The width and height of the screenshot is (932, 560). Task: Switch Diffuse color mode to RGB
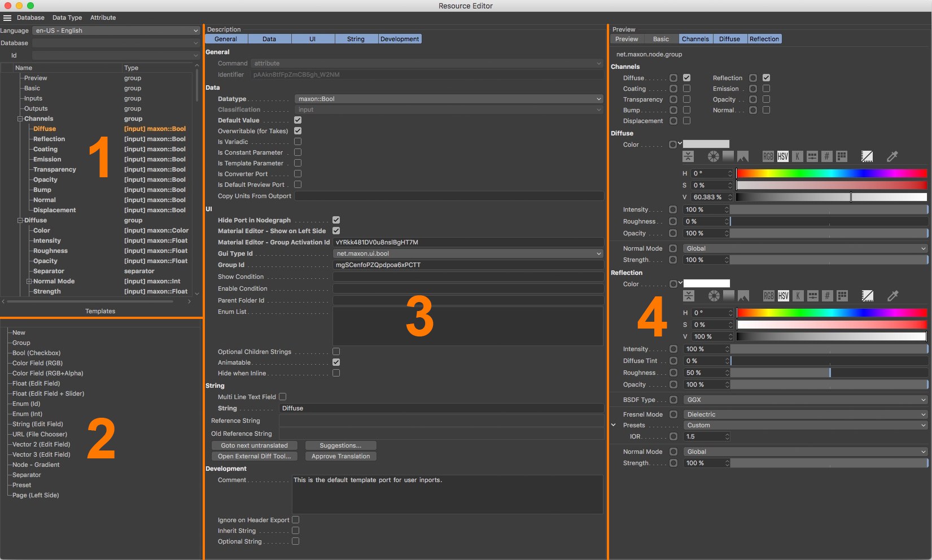coord(768,156)
